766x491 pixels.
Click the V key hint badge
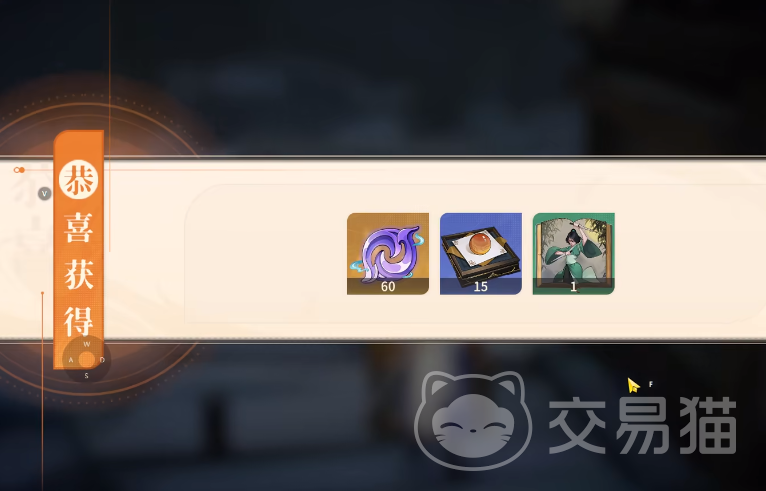44,193
